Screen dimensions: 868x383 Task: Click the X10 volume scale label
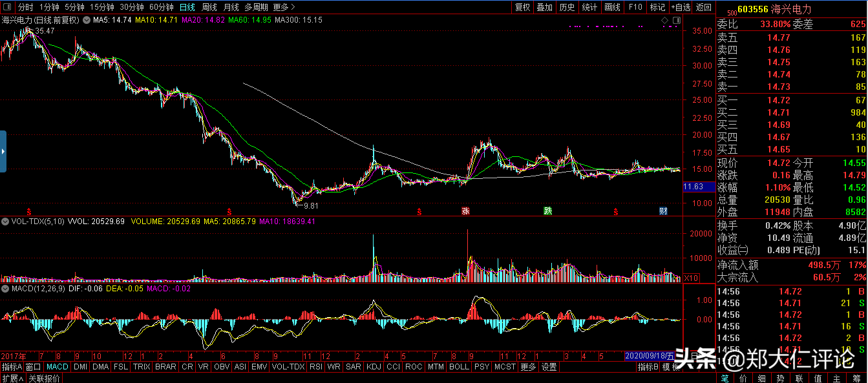[x=690, y=278]
